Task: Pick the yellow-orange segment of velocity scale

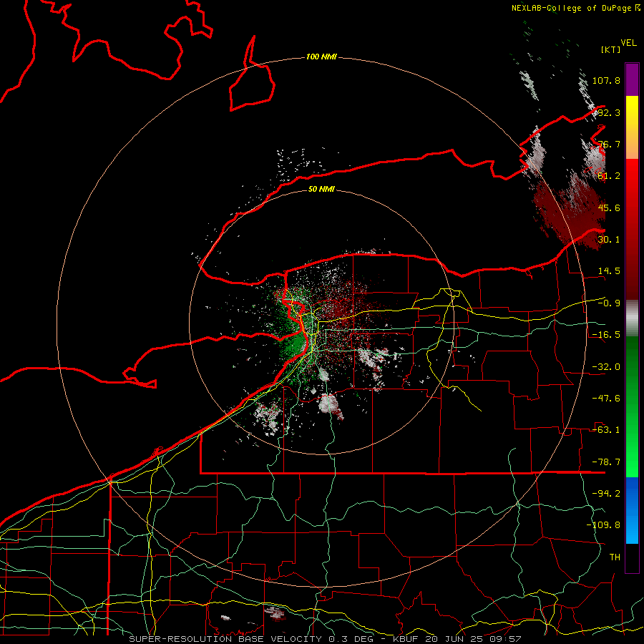Action: point(632,127)
